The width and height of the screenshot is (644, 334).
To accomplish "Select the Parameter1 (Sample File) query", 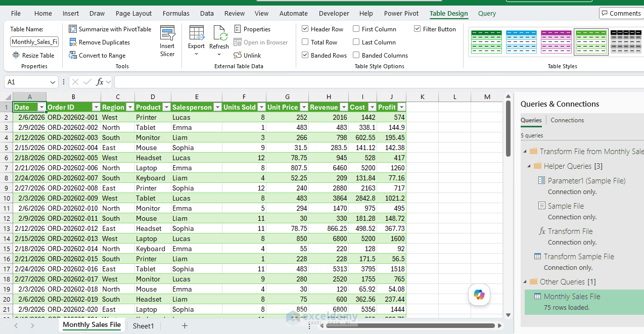I will coord(586,181).
